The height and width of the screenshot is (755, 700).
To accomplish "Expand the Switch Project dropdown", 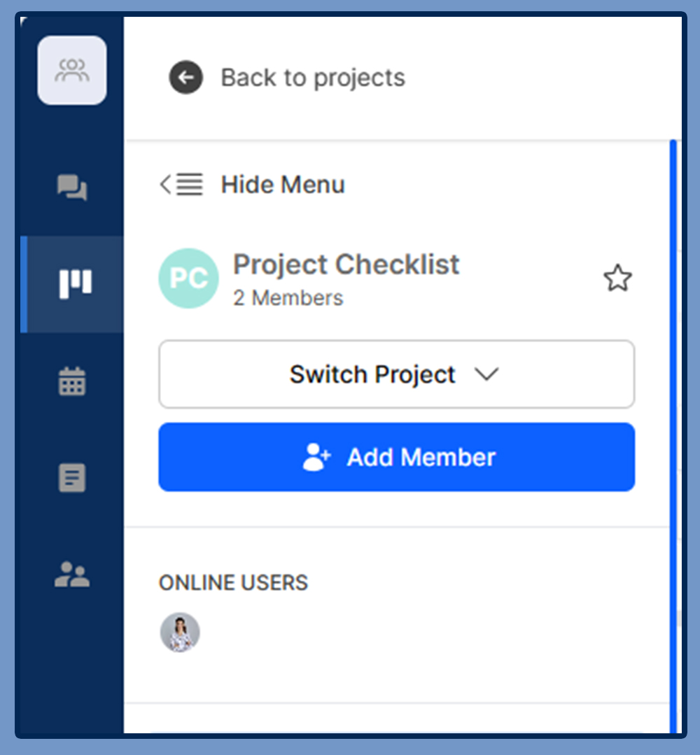I will click(396, 374).
